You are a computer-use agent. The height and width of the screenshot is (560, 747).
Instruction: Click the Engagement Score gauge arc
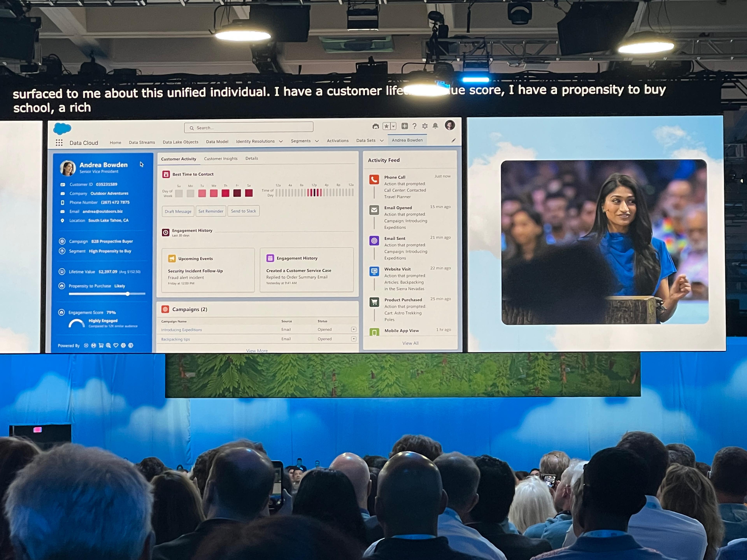[77, 323]
